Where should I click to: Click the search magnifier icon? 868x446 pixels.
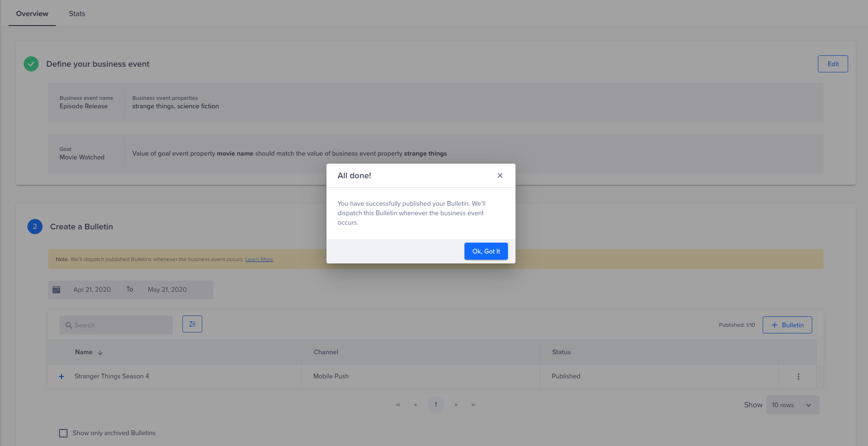pyautogui.click(x=69, y=325)
